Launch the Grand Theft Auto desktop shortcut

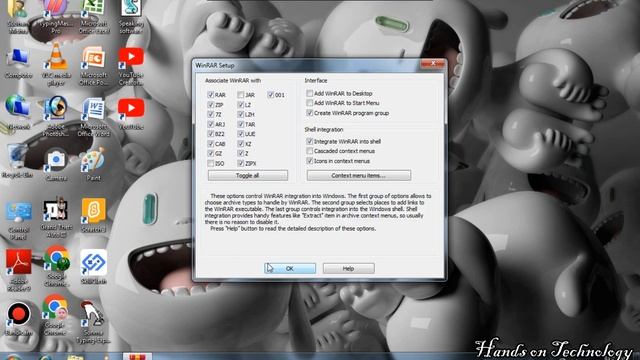56,218
